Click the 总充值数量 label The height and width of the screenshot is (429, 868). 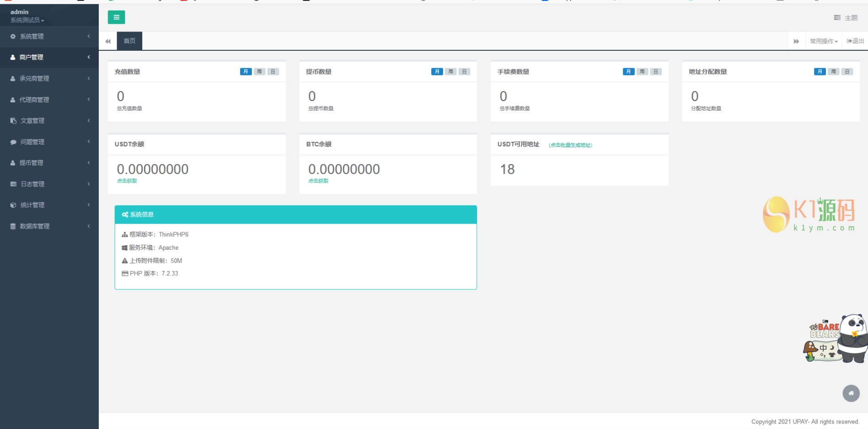[x=129, y=109]
